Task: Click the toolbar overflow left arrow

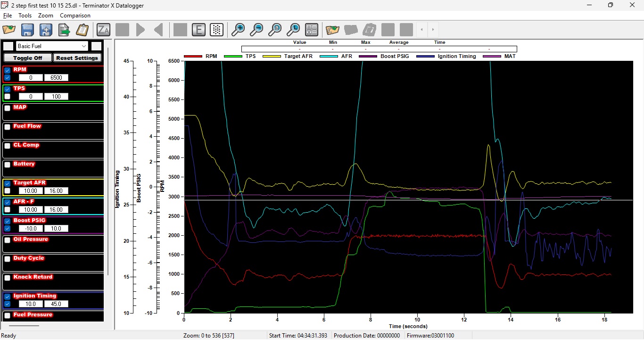Action: 421,30
